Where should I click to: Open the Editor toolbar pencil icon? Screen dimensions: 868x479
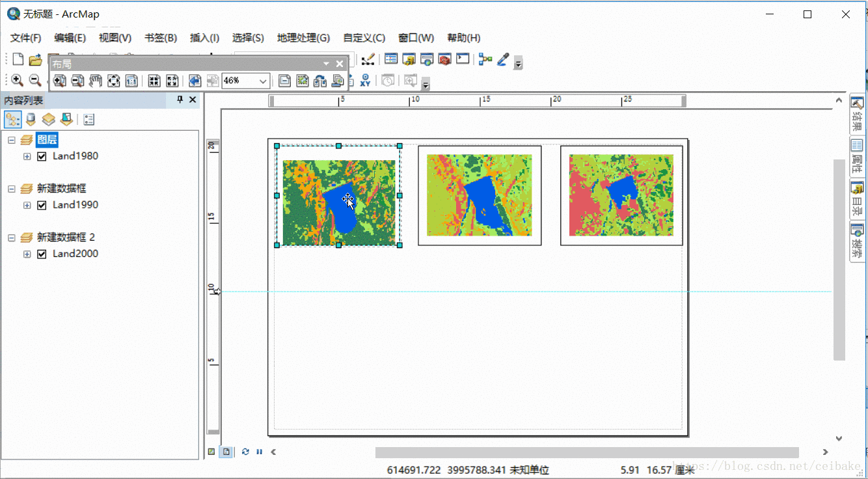pyautogui.click(x=368, y=59)
